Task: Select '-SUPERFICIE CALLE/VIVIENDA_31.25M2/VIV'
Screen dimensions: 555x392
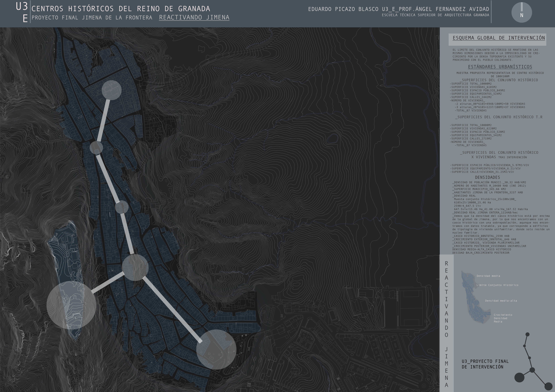Action: click(x=482, y=172)
